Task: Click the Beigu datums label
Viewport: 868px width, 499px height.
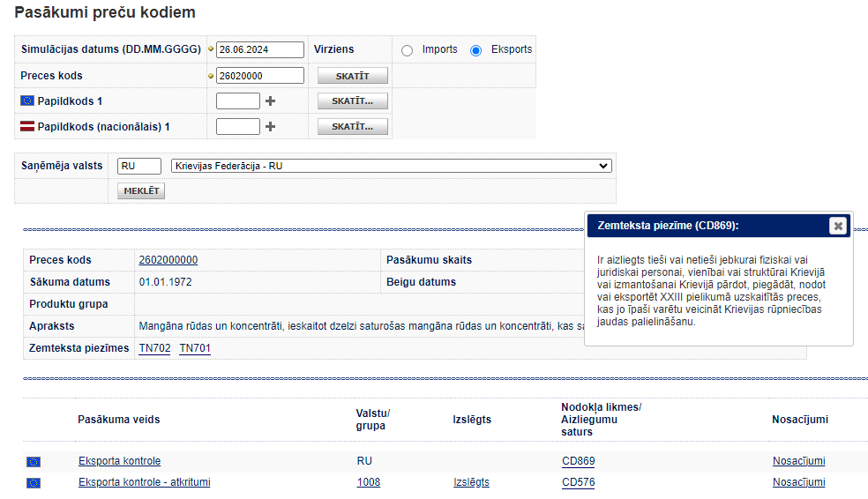Action: (x=422, y=282)
